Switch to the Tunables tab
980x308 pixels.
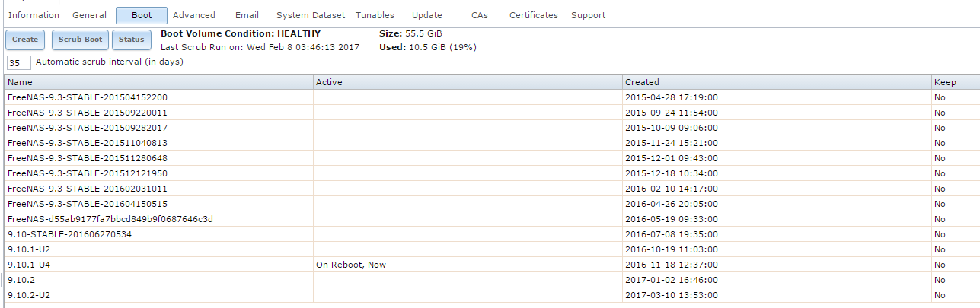tap(375, 15)
